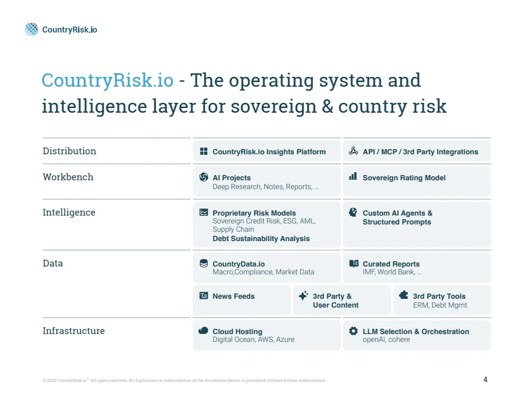The height and width of the screenshot is (399, 532).
Task: Click 'Digital Ocean, AWS, Azure' subtitle
Action: [254, 340]
